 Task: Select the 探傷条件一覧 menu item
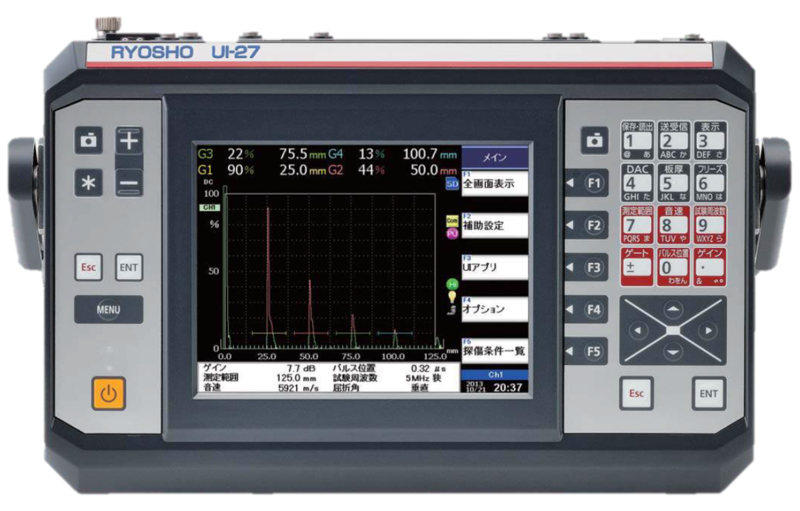[x=495, y=351]
